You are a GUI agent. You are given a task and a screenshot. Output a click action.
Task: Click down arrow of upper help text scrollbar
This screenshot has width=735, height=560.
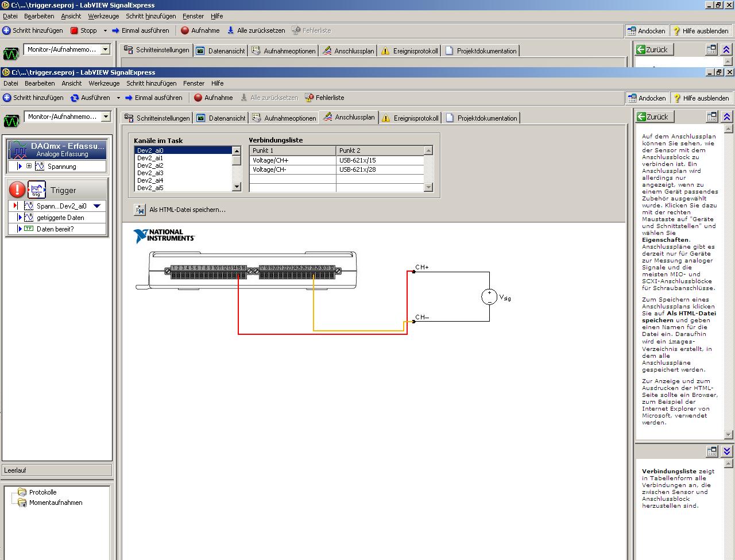pyautogui.click(x=729, y=435)
